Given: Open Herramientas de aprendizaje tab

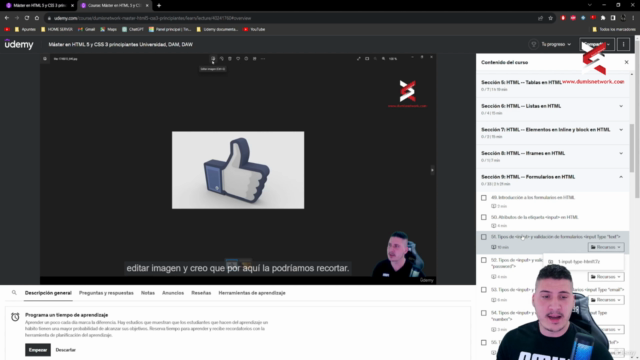Looking at the screenshot, I should (252, 293).
